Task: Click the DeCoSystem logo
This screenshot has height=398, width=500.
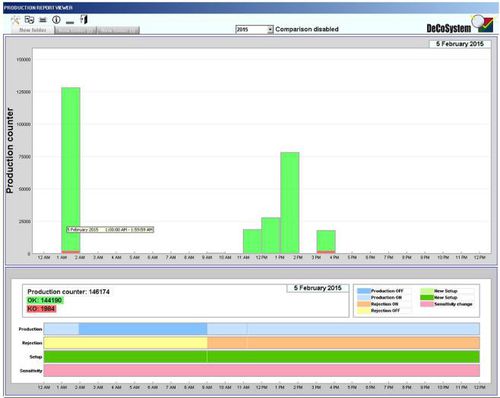Action: [460, 25]
